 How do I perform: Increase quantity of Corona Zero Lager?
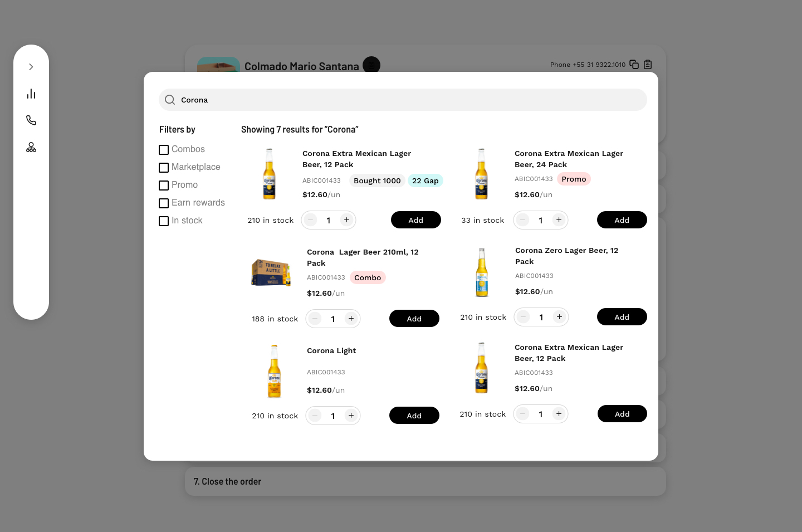pyautogui.click(x=559, y=317)
